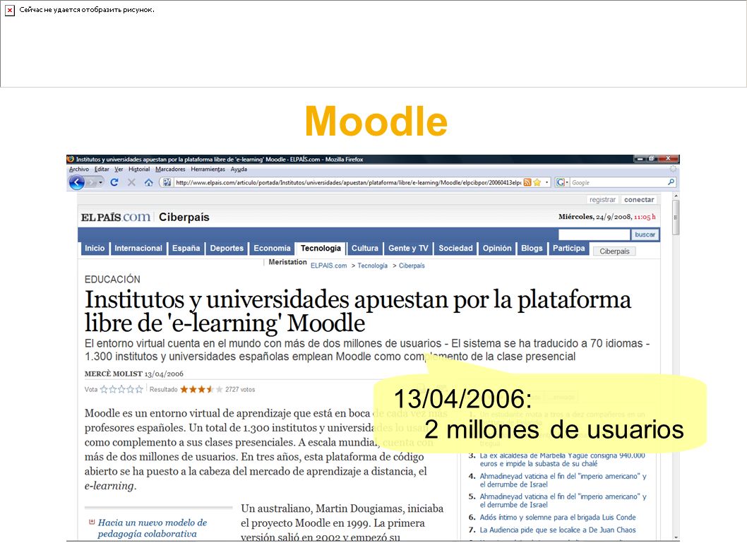Click the registrar link
The width and height of the screenshot is (747, 560).
click(602, 200)
